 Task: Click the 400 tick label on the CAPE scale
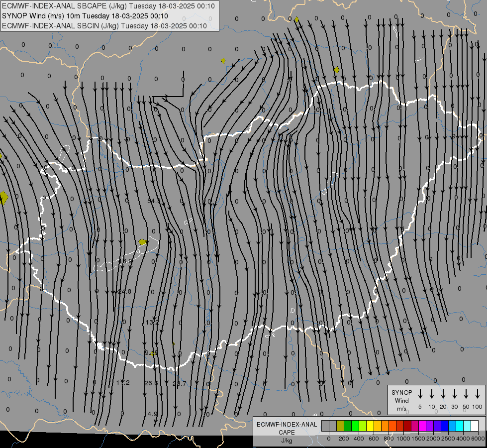point(359,439)
